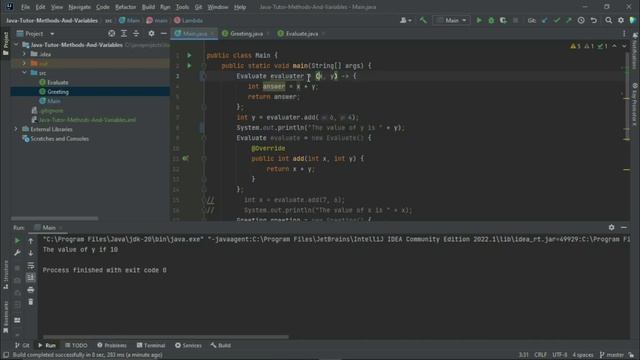Collapse the src folder

24,73
